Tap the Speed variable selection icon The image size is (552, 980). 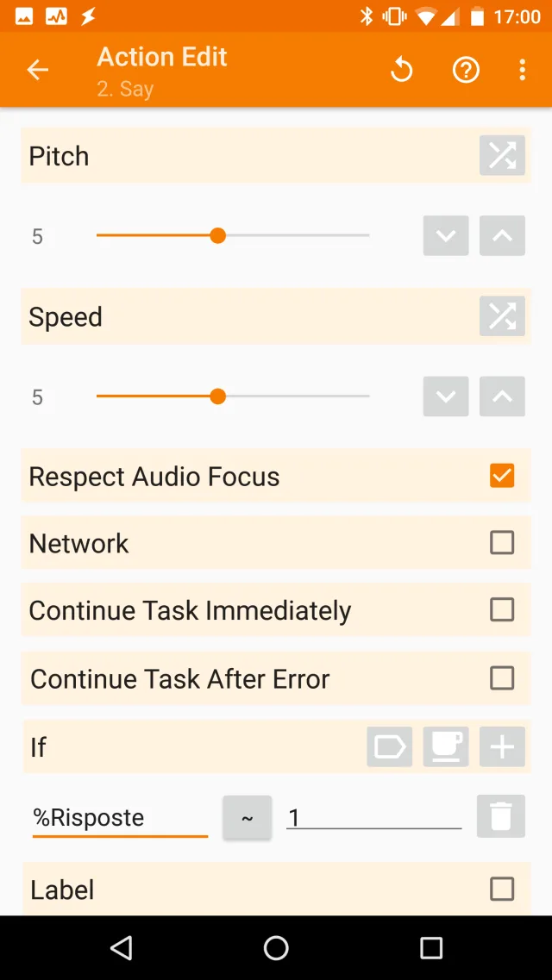[502, 316]
